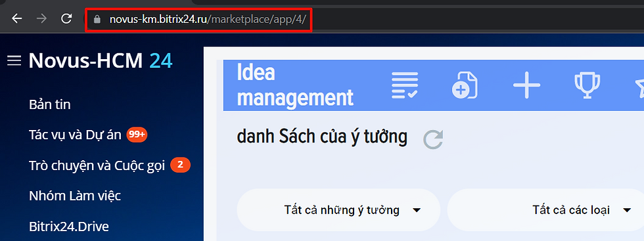Add a new idea with the plus icon

(x=527, y=85)
